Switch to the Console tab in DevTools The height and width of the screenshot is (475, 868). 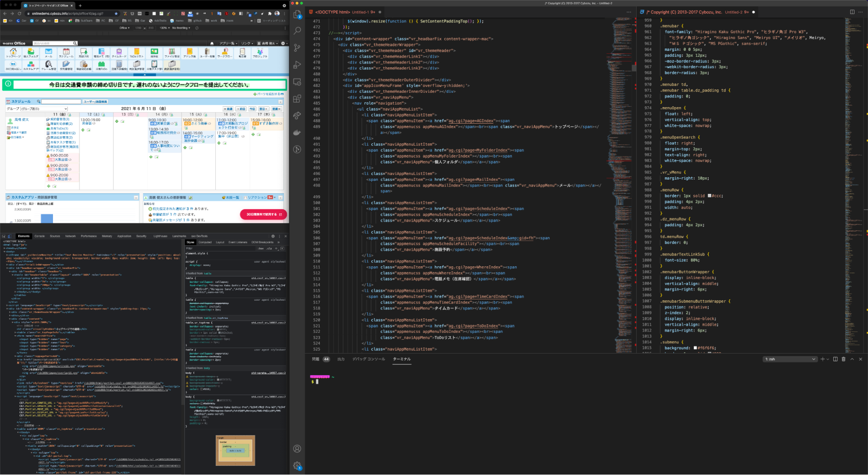(x=40, y=236)
